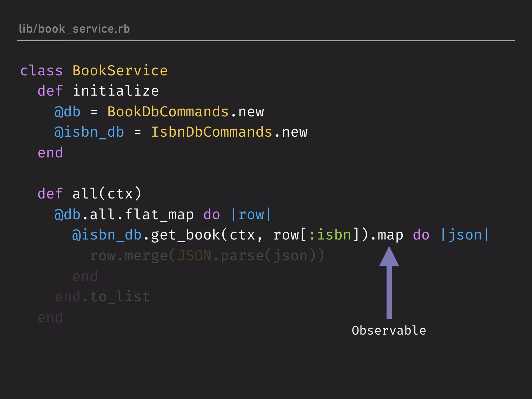Click IsbnDbCommands in the @isbn_db assignment
Image resolution: width=532 pixels, height=399 pixels.
[x=212, y=132]
